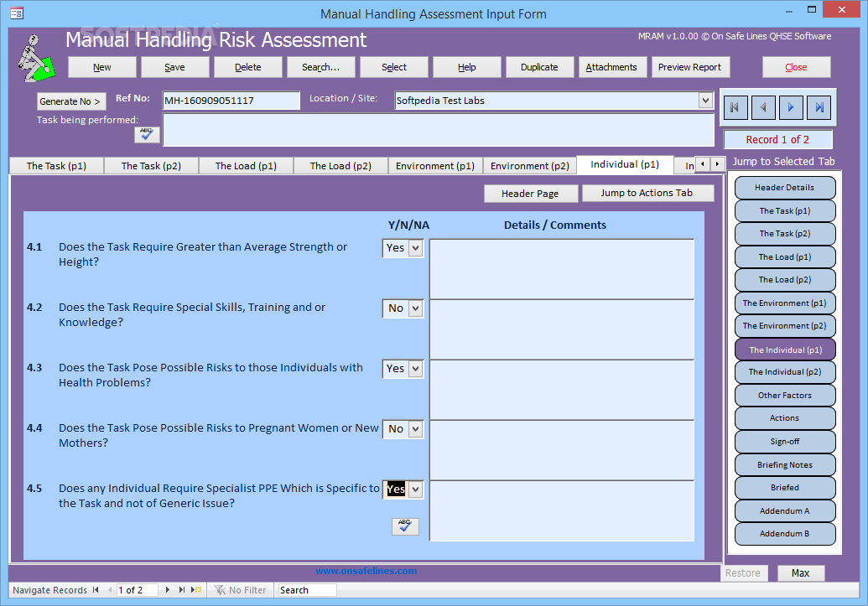This screenshot has height=606, width=868.
Task: Click the Header Page button
Action: (x=530, y=194)
